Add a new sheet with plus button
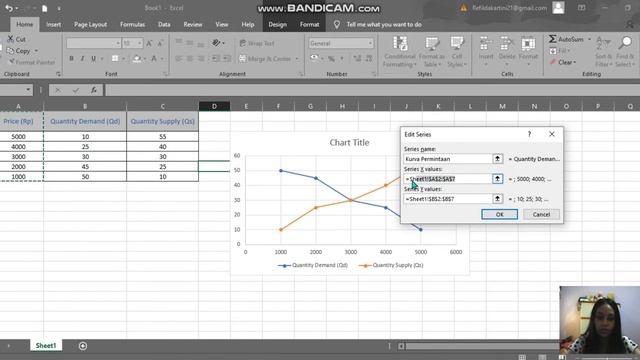Screen dimensions: 640x360 pyautogui.click(x=82, y=346)
